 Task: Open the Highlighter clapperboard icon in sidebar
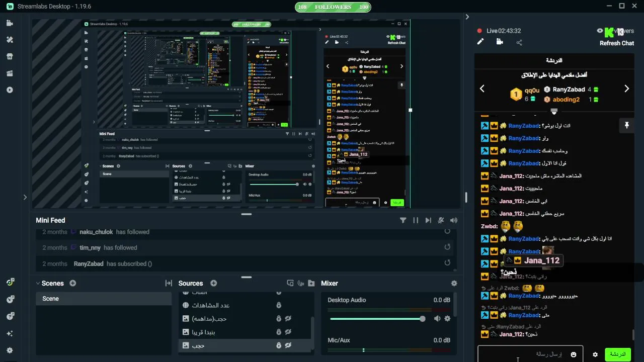(x=10, y=73)
